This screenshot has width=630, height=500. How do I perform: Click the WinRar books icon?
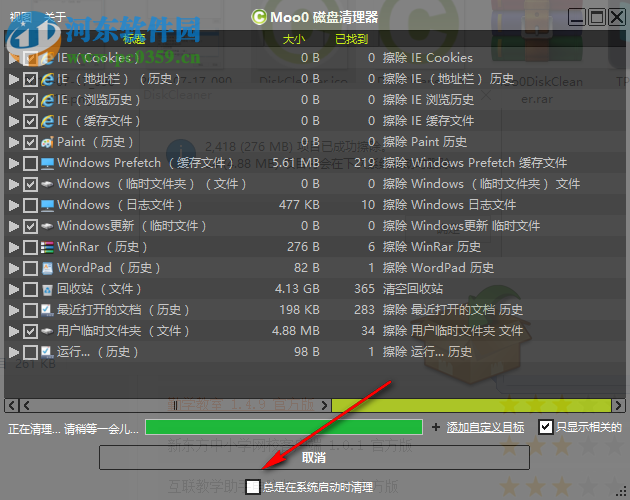47,247
